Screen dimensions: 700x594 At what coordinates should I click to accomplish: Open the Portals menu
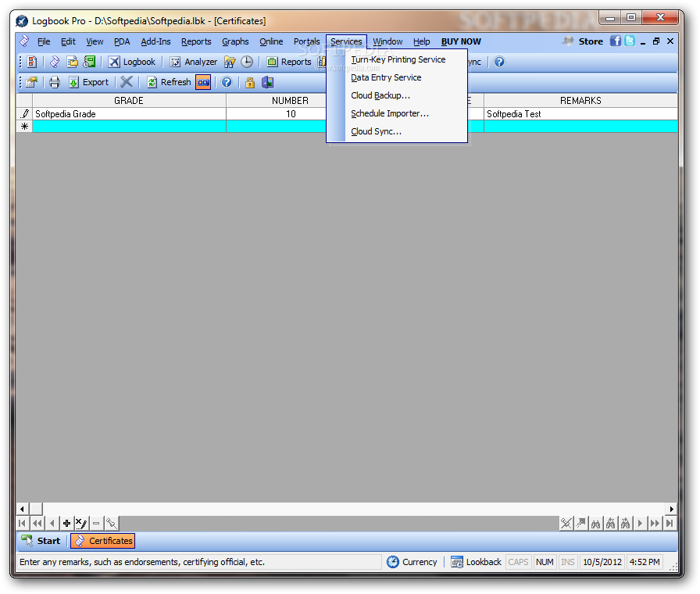[x=307, y=41]
